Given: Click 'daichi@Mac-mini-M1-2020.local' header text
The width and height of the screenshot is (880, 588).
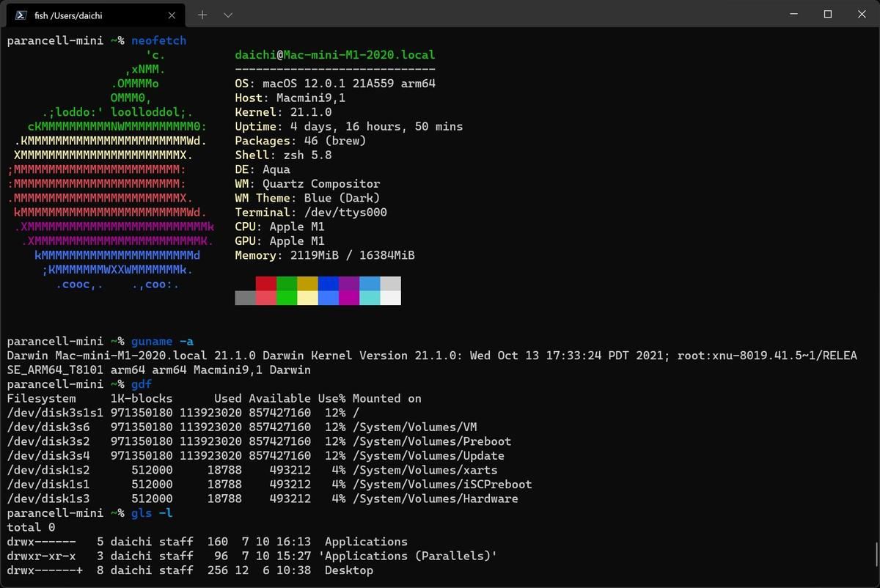Looking at the screenshot, I should pyautogui.click(x=335, y=55).
